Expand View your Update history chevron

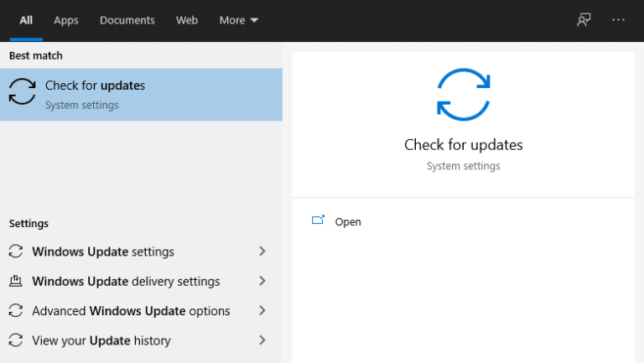pos(262,340)
